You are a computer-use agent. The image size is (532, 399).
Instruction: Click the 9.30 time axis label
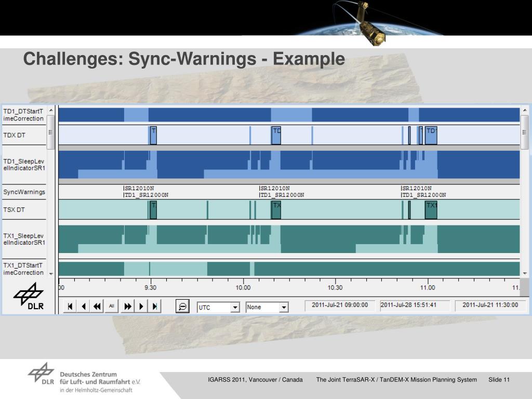(151, 288)
